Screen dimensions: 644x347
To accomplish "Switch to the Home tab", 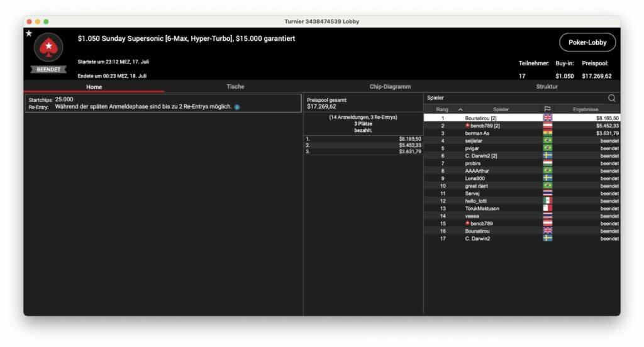I will coord(94,87).
